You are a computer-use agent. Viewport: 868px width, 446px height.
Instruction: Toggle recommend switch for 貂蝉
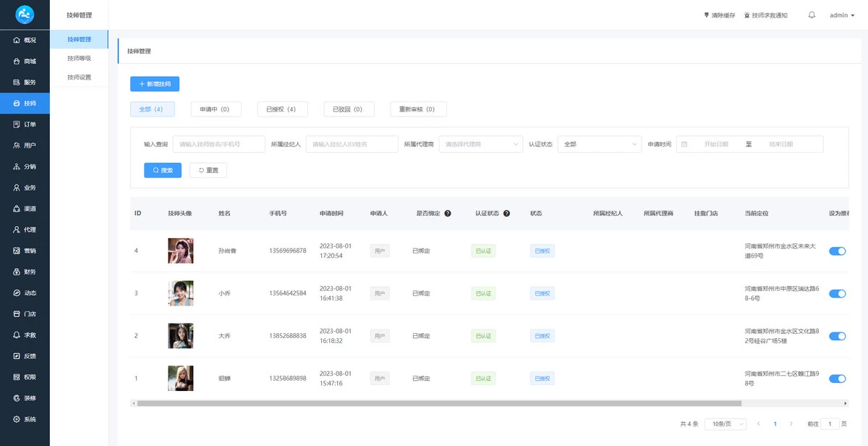[x=837, y=379]
